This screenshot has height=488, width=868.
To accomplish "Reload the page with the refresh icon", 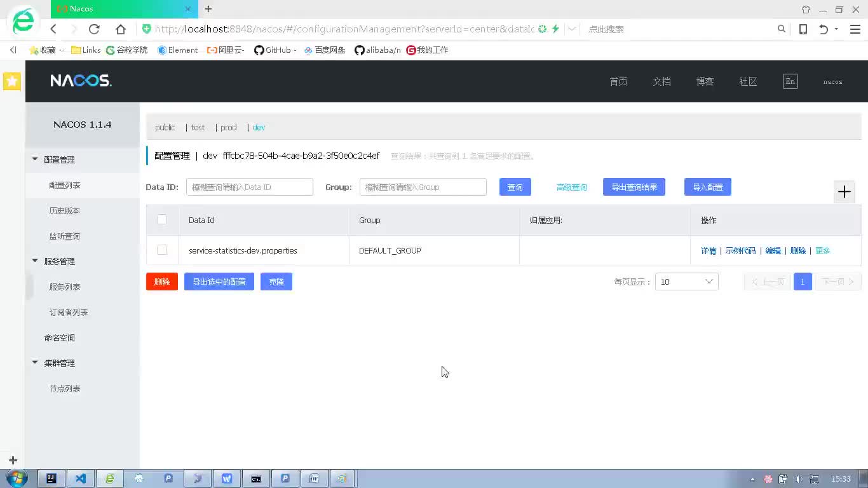I will [x=94, y=29].
